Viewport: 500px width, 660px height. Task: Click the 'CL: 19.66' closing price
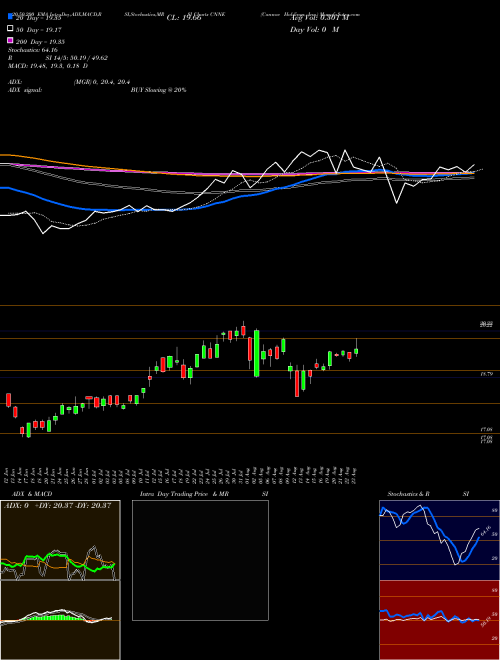point(184,18)
